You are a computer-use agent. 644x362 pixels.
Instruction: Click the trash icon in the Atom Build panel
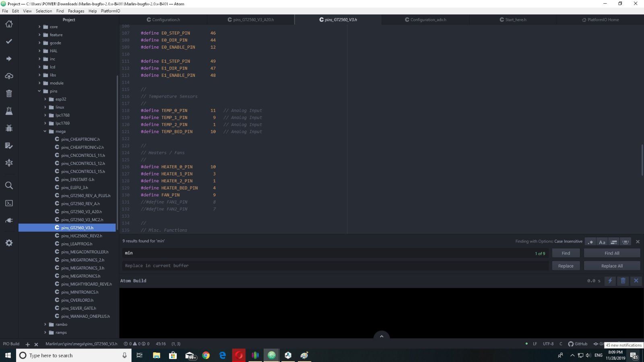coord(623,281)
